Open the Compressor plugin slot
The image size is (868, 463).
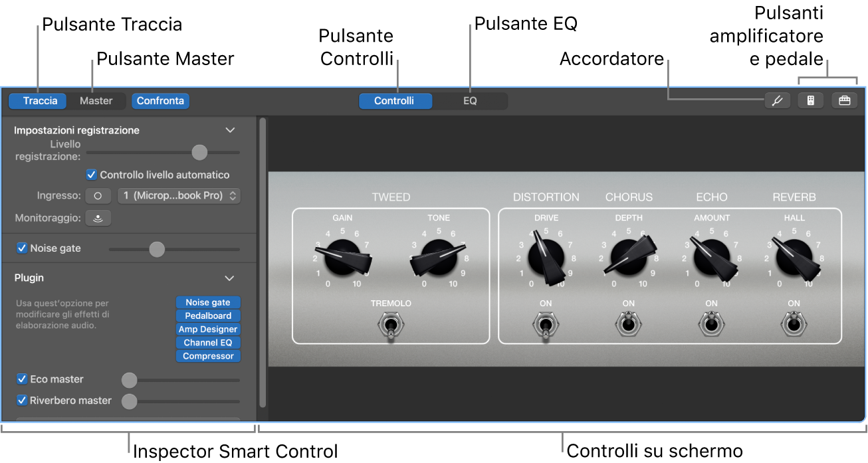208,356
